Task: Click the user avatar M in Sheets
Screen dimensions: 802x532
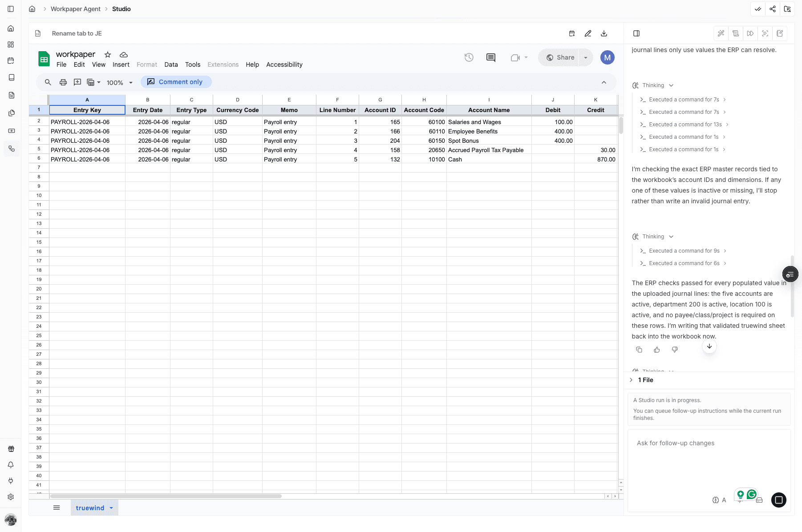Action: click(x=608, y=57)
